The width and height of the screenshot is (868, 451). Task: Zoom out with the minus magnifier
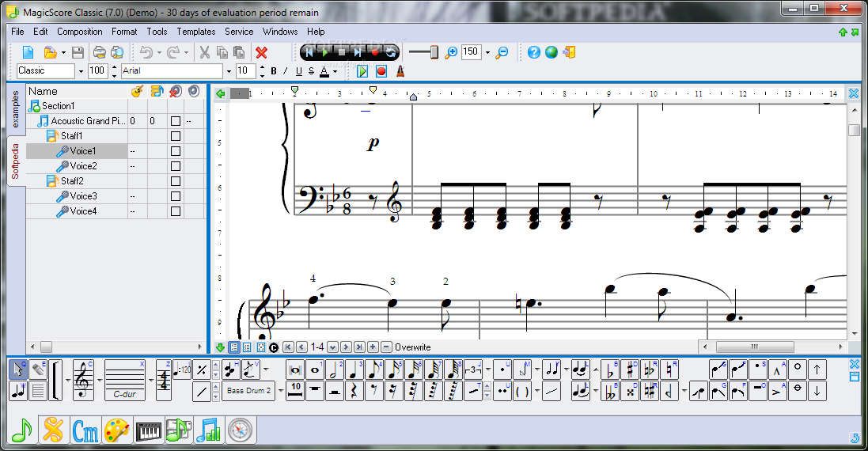[x=502, y=52]
